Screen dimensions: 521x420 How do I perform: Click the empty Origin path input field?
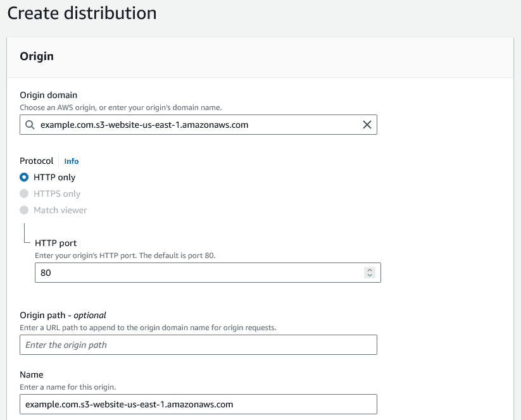pyautogui.click(x=198, y=345)
